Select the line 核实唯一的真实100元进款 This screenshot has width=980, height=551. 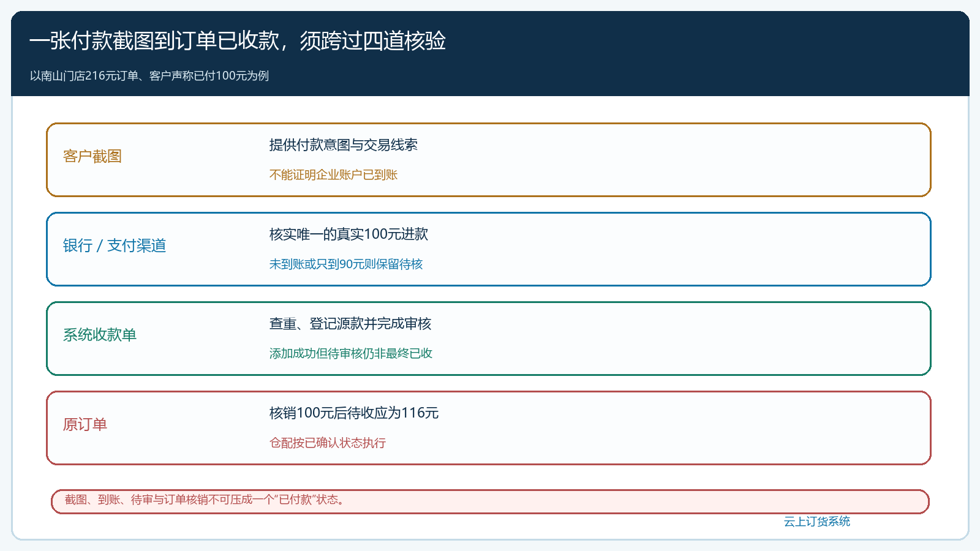(x=349, y=234)
